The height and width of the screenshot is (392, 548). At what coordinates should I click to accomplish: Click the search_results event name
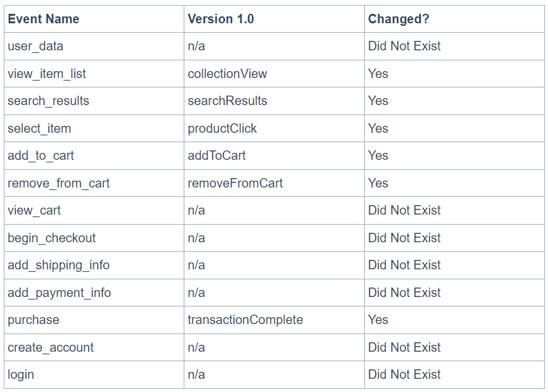pos(48,101)
